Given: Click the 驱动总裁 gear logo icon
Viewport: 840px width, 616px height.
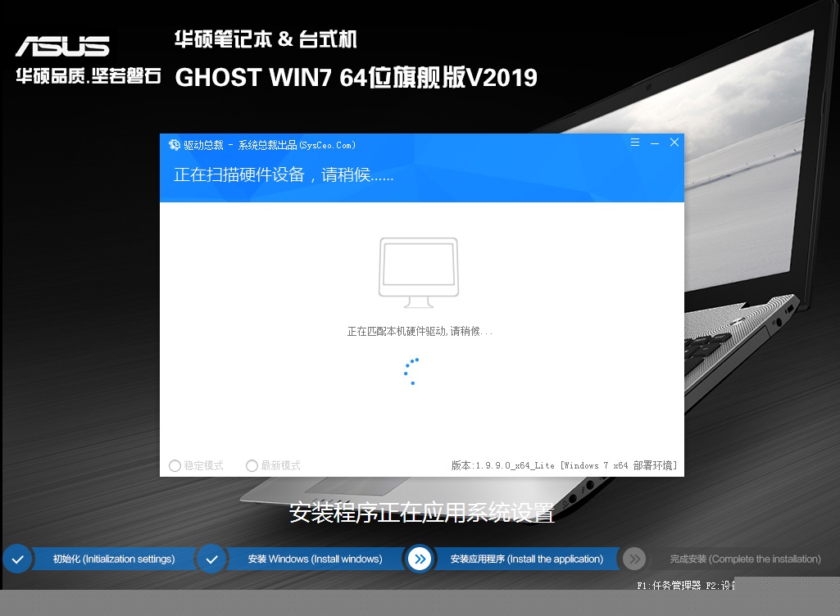Looking at the screenshot, I should (x=174, y=145).
